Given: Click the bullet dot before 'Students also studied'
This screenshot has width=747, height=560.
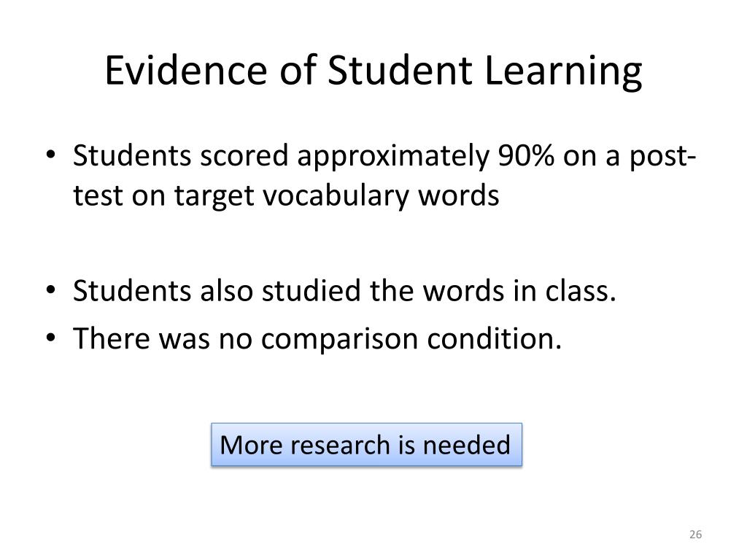Looking at the screenshot, I should click(51, 289).
